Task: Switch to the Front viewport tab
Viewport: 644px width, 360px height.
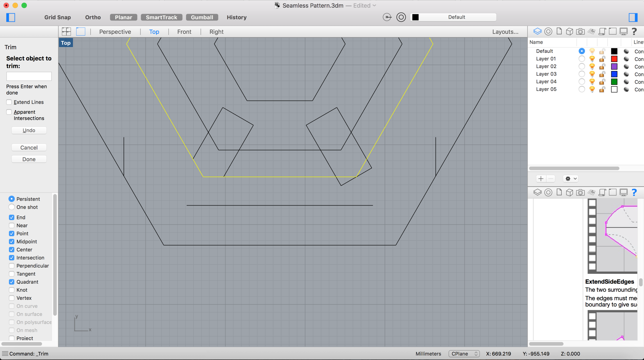Action: coord(184,32)
